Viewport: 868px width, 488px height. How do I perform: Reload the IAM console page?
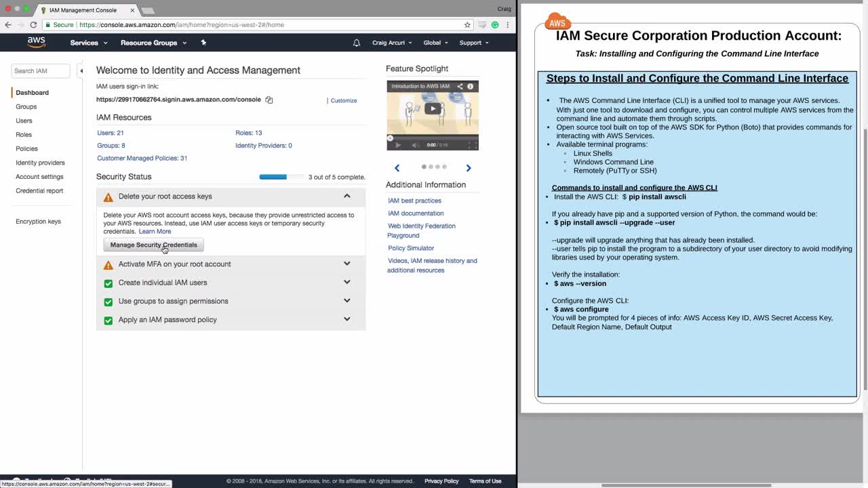[33, 25]
